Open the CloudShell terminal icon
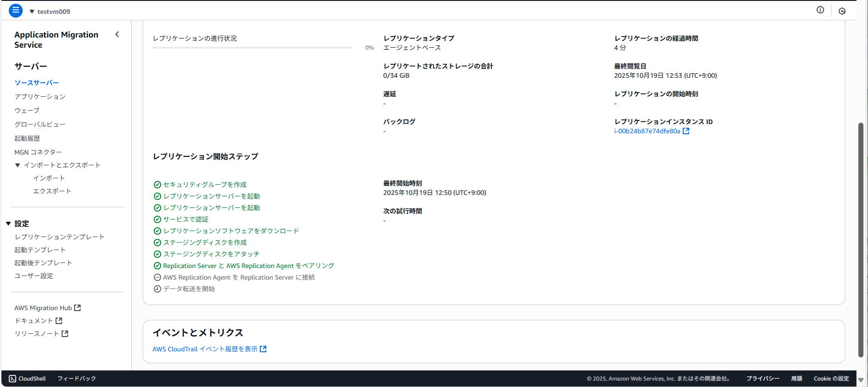The width and height of the screenshot is (868, 387). point(13,379)
